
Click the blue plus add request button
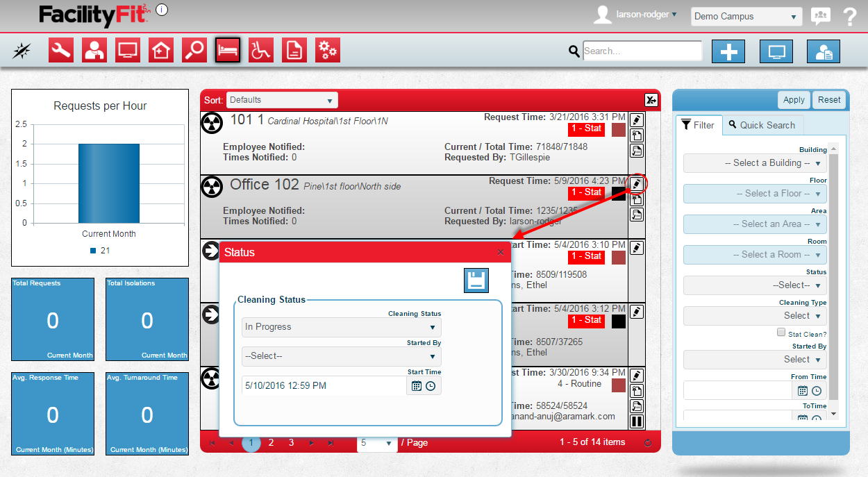[x=728, y=51]
